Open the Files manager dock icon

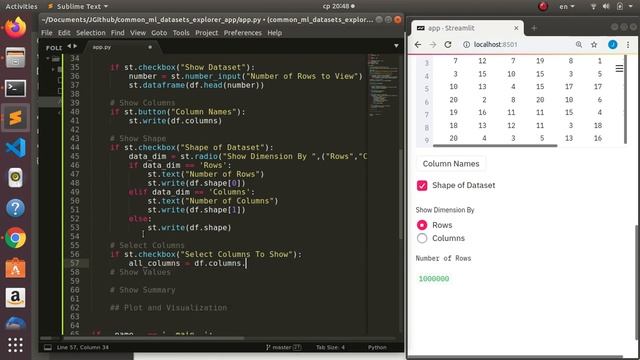click(16, 58)
